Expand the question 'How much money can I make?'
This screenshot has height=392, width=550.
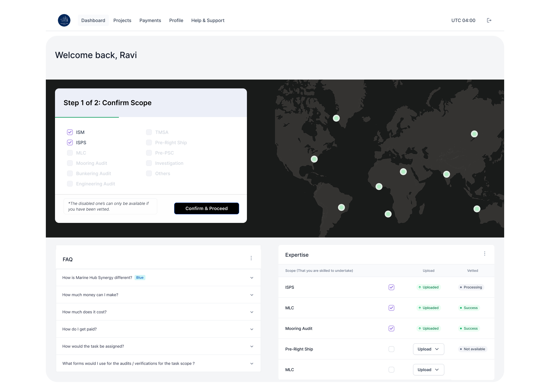pyautogui.click(x=252, y=295)
